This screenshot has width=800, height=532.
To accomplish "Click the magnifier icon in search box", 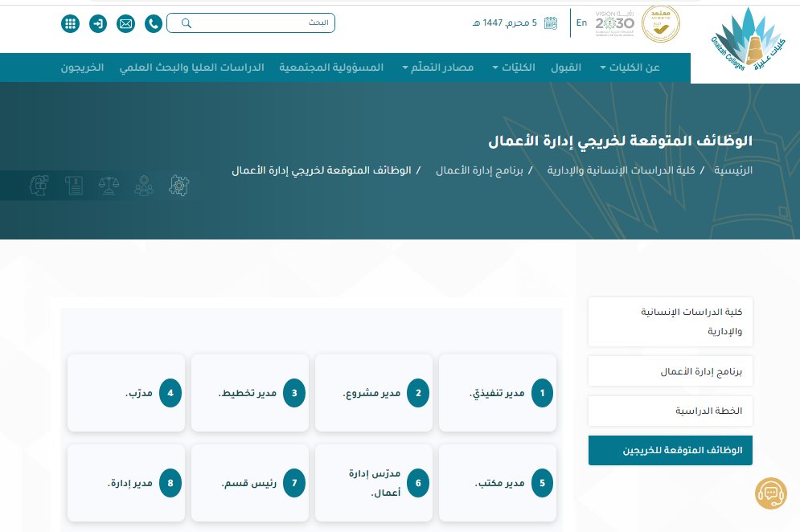I will coord(187,23).
